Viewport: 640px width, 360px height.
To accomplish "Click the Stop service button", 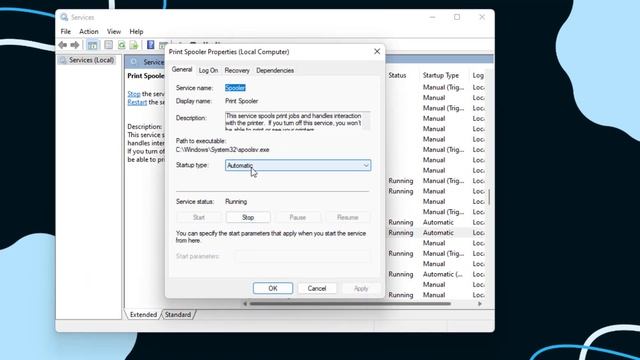I will coord(248,218).
